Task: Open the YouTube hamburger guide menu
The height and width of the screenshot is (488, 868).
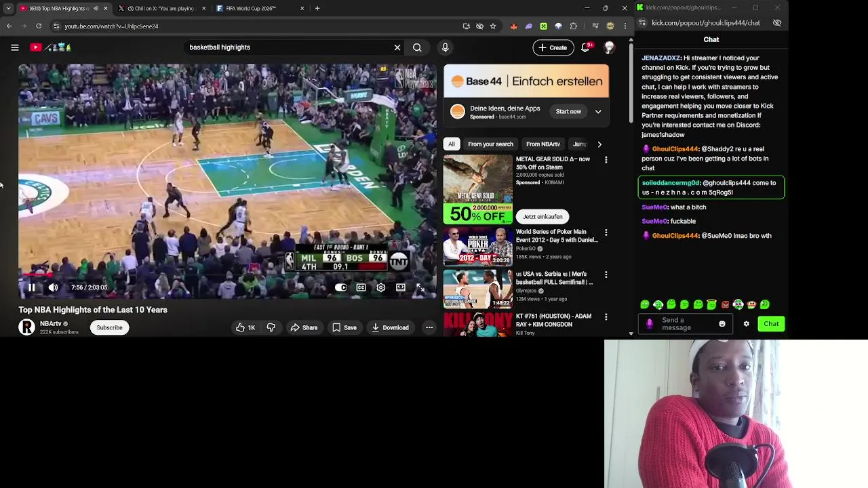Action: 14,47
